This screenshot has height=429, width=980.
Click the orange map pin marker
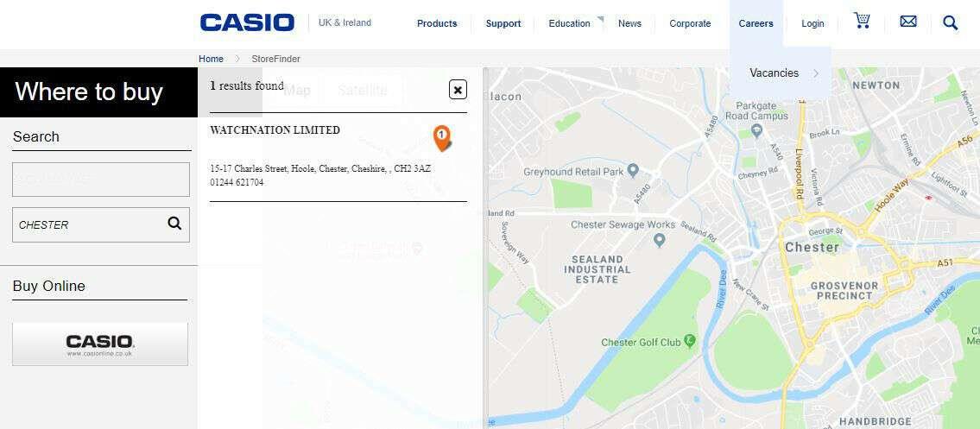(442, 137)
